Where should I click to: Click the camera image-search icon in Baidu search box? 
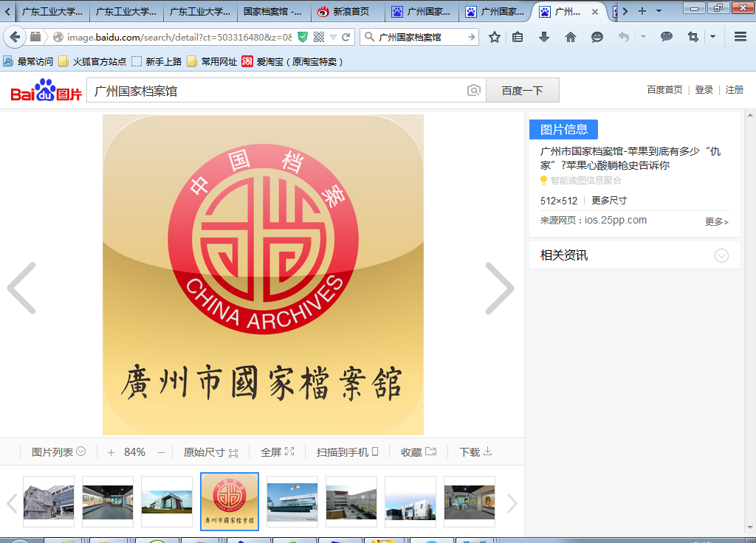pos(473,90)
